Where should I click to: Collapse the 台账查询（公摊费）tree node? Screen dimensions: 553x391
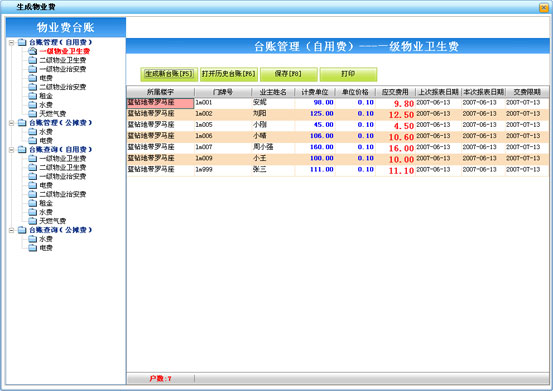[x=11, y=230]
